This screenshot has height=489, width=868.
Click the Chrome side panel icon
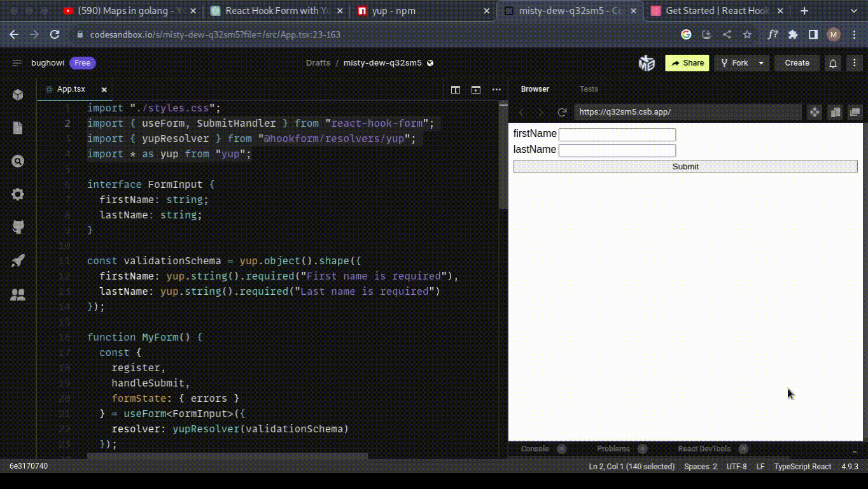pos(813,35)
